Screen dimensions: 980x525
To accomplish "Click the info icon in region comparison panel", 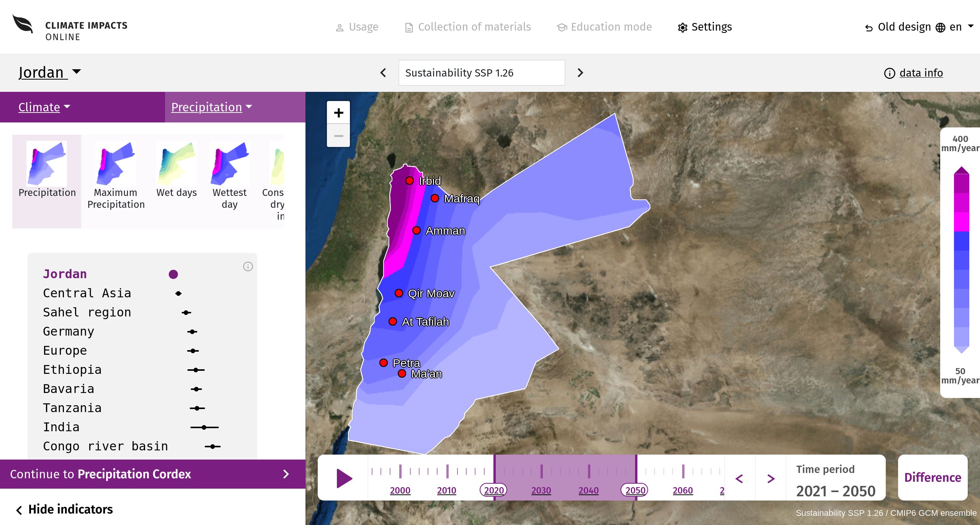I will coord(248,267).
